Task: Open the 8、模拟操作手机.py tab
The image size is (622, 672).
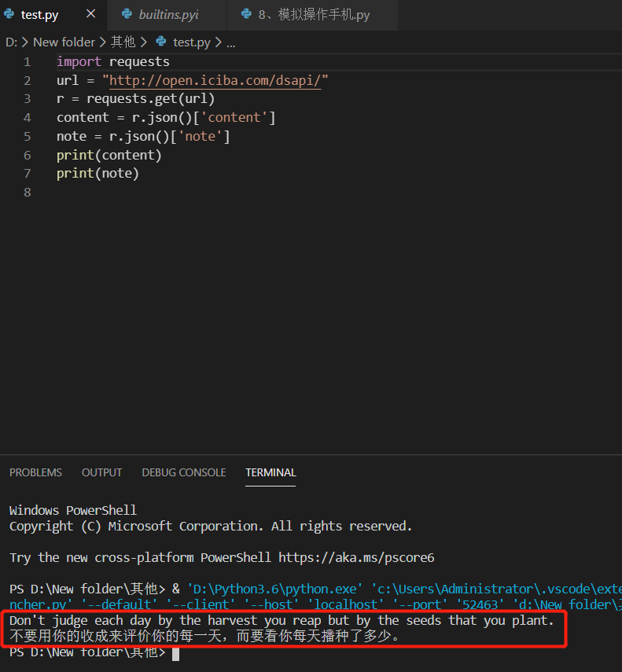Action: (x=312, y=15)
